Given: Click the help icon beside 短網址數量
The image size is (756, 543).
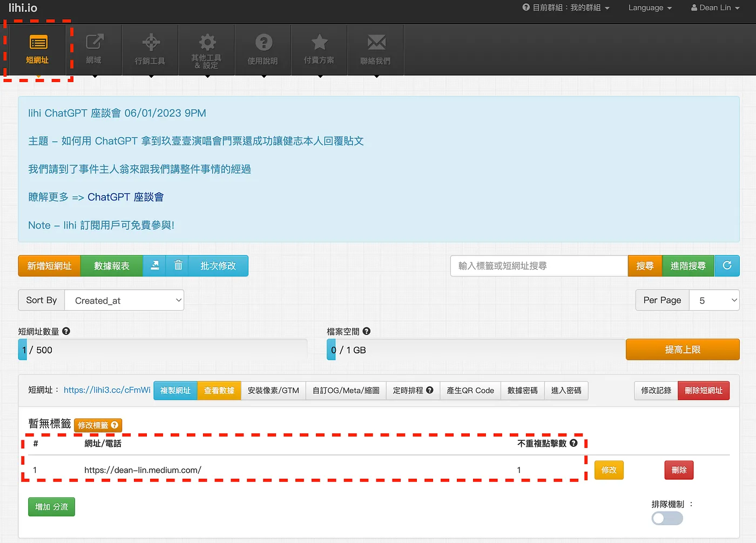Looking at the screenshot, I should coord(66,331).
